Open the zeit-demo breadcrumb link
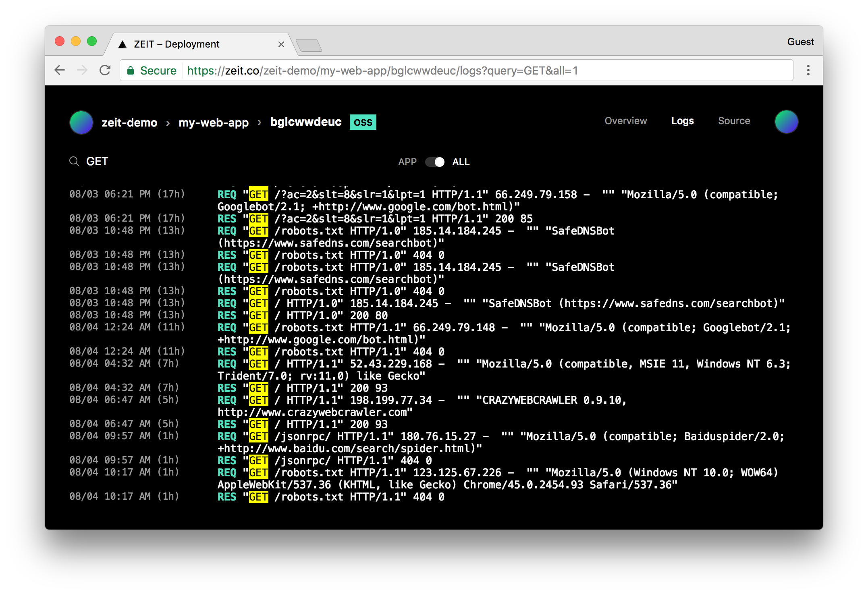 coord(129,123)
